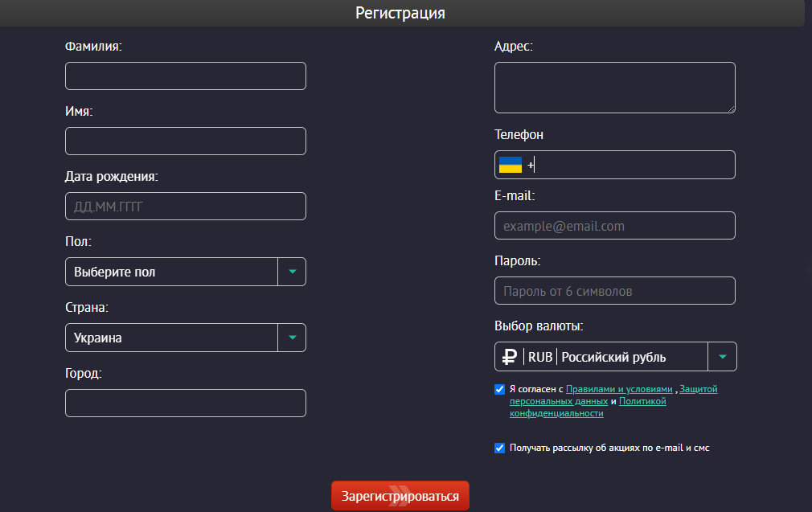Screen dimensions: 812x512
Task: Open the gender dropdown arrow
Action: [292, 272]
